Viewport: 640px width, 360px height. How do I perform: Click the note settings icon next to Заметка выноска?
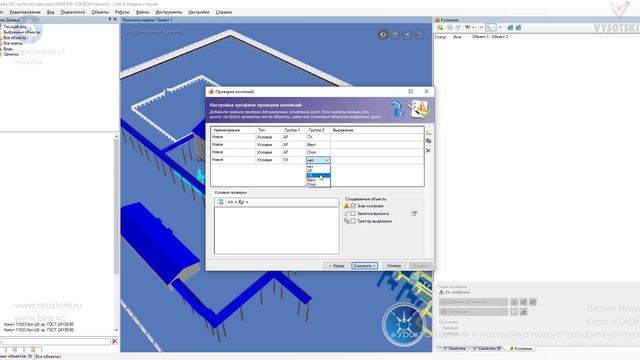pos(414,213)
